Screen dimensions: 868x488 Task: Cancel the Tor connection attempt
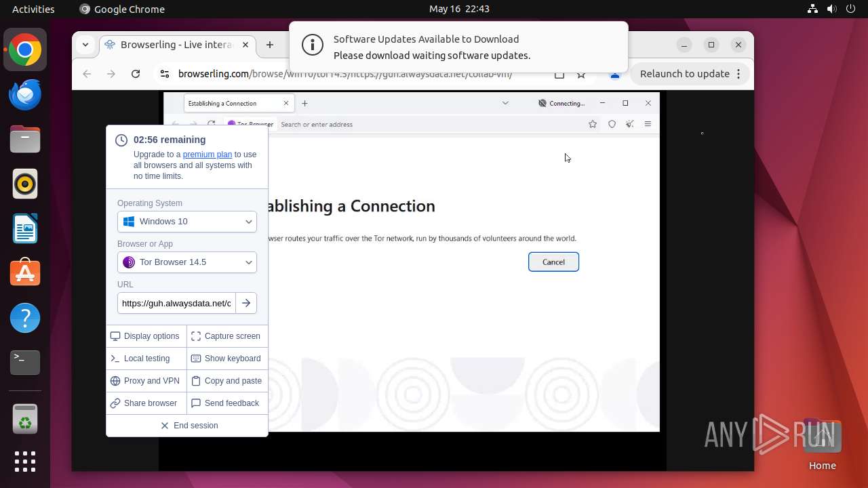(553, 262)
